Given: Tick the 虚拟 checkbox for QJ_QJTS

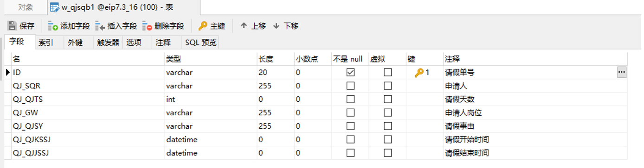Looking at the screenshot, I should pyautogui.click(x=388, y=99).
